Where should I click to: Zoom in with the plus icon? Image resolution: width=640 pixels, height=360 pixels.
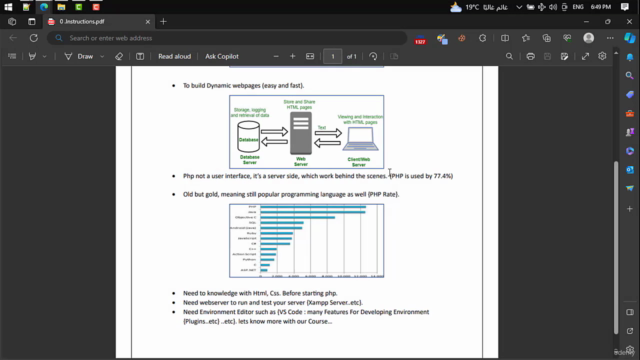pos(292,56)
